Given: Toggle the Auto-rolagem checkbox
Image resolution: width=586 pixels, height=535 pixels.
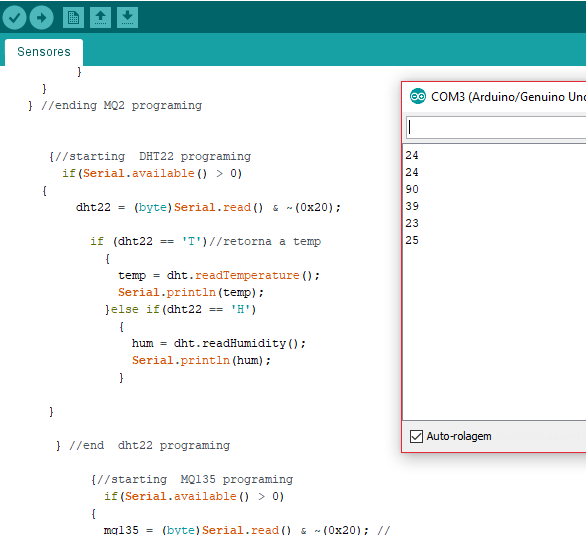Looking at the screenshot, I should [x=416, y=436].
